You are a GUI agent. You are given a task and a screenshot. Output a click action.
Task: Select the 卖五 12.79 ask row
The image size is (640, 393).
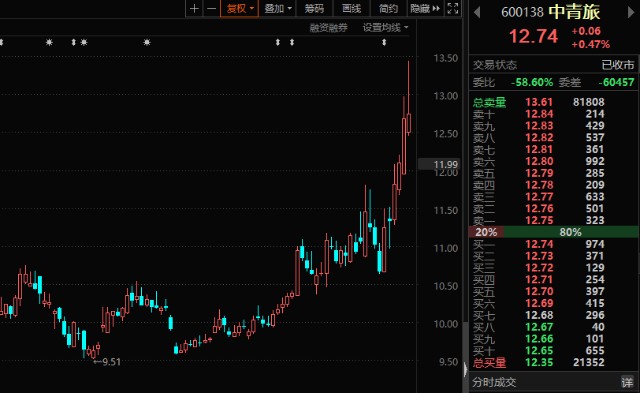click(554, 173)
